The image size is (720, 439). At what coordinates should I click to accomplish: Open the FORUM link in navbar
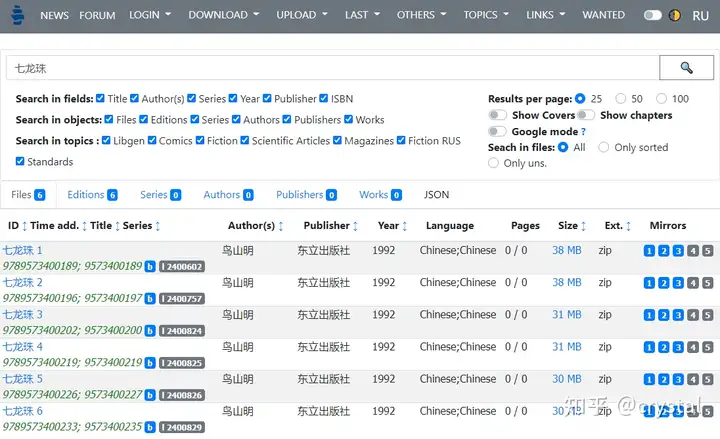(x=97, y=15)
